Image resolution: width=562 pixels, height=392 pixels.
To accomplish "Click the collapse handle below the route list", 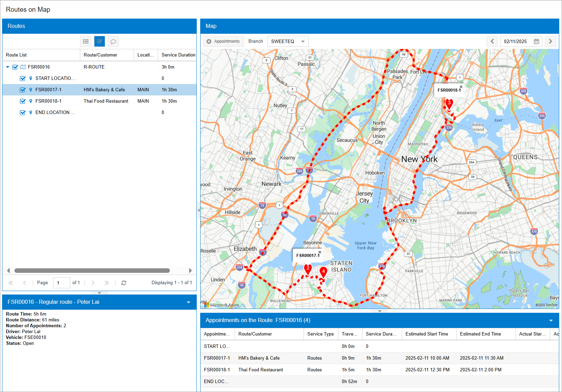I will (x=100, y=293).
